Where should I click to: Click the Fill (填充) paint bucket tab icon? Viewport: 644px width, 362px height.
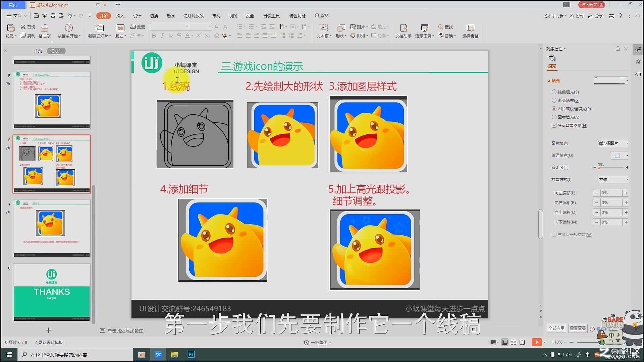click(552, 59)
